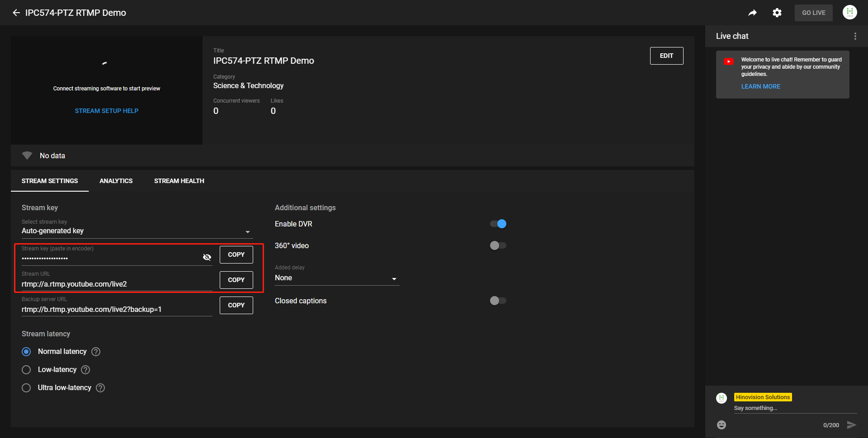This screenshot has height=438, width=868.
Task: Disable the Enable DVR switch
Action: 498,224
